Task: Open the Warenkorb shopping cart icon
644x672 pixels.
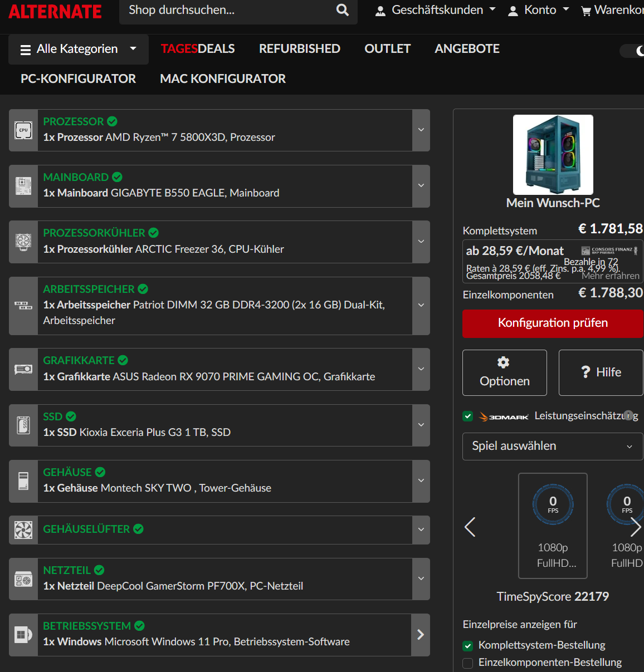Action: point(586,11)
